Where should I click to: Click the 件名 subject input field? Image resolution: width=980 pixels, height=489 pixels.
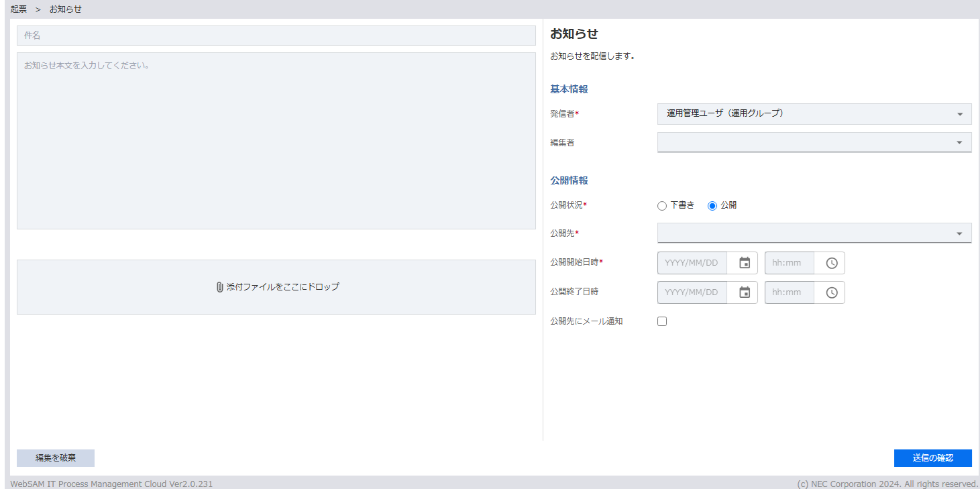pyautogui.click(x=276, y=36)
